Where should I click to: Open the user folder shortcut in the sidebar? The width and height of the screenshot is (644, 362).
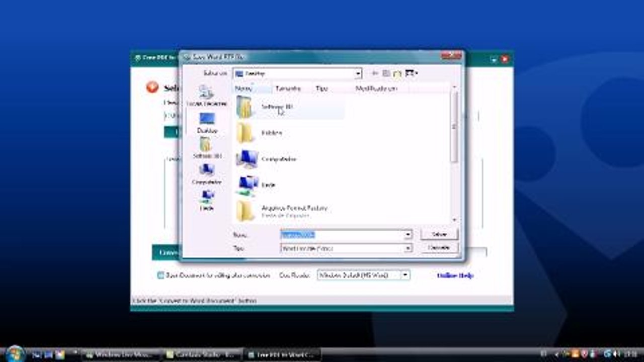(207, 148)
